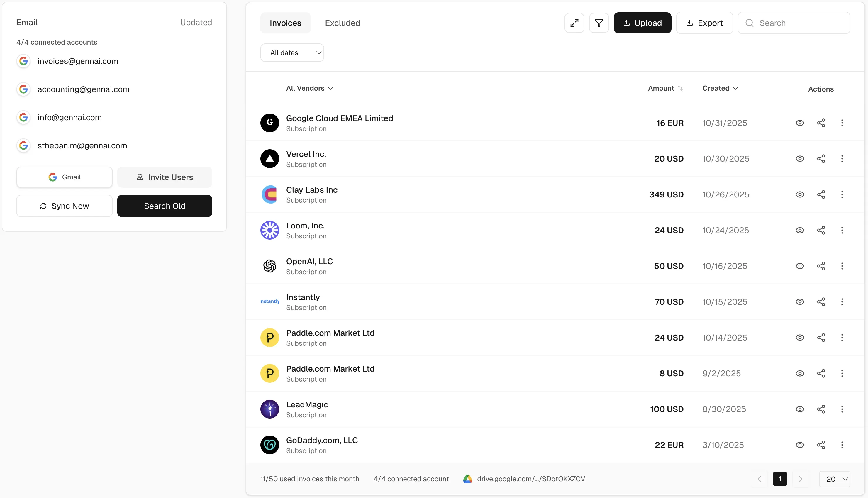Click the share icon for GoDaddy.com, LLC
Viewport: 868px width, 498px height.
click(x=821, y=445)
